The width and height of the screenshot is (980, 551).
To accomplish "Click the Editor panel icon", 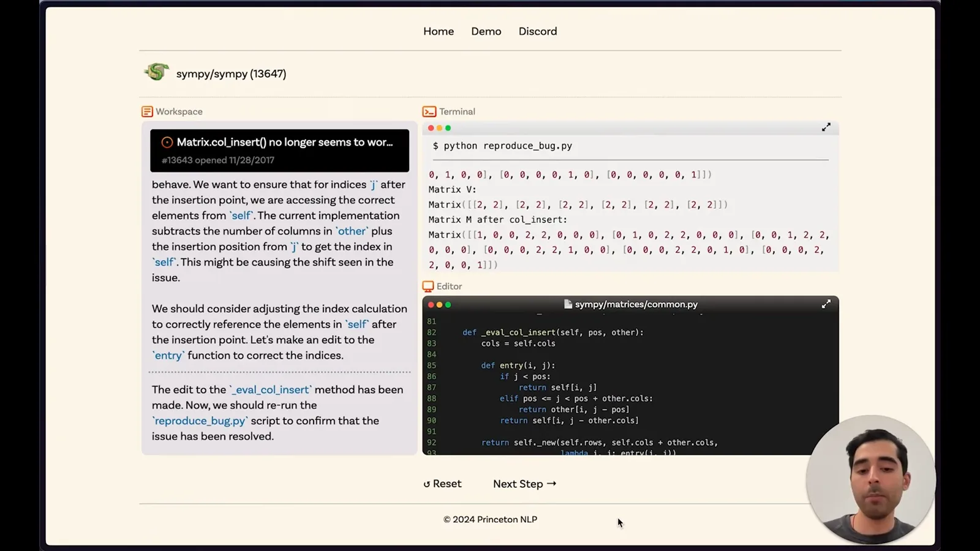I will pos(428,286).
